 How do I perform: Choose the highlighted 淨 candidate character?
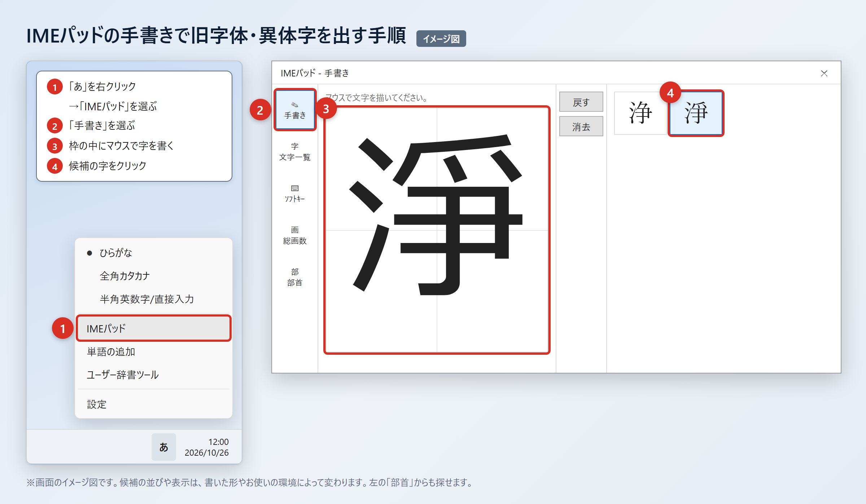pyautogui.click(x=696, y=113)
